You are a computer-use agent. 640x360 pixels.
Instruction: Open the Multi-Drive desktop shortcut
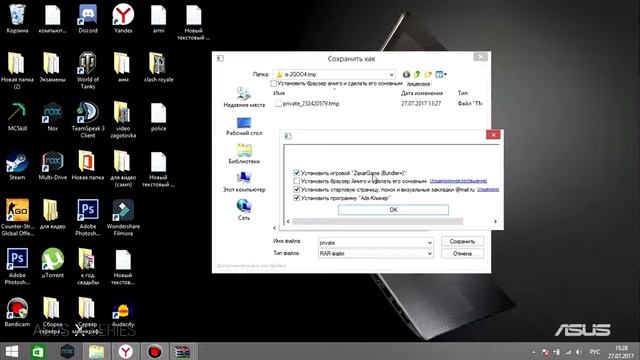click(x=52, y=166)
